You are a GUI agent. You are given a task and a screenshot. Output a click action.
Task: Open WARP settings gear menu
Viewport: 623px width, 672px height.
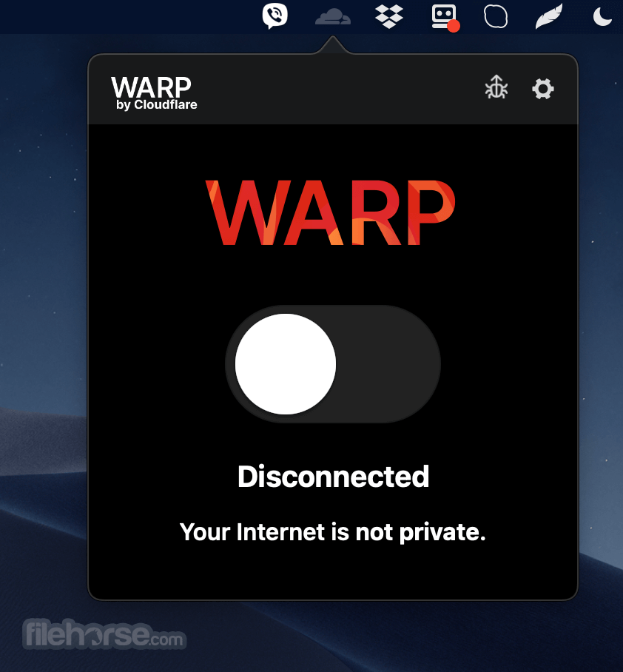(543, 89)
